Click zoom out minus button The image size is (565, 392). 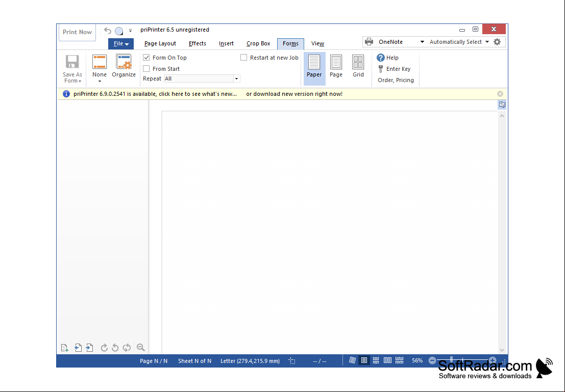pyautogui.click(x=432, y=360)
